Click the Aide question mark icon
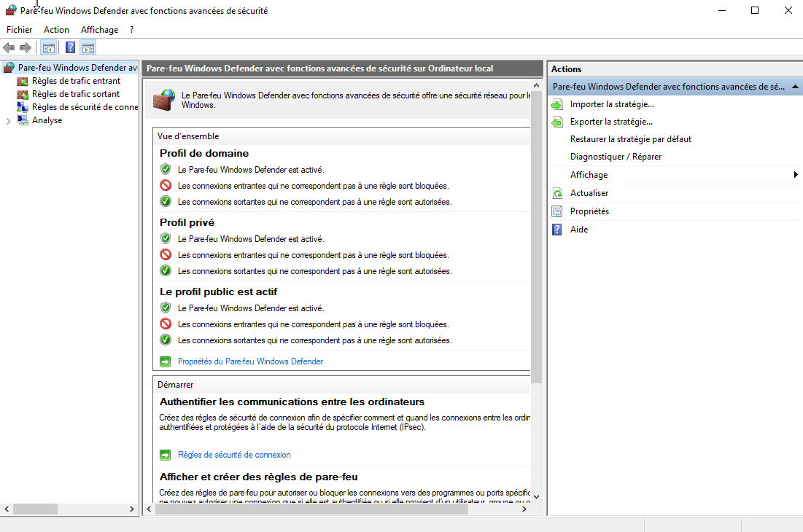Image resolution: width=803 pixels, height=532 pixels. (557, 230)
